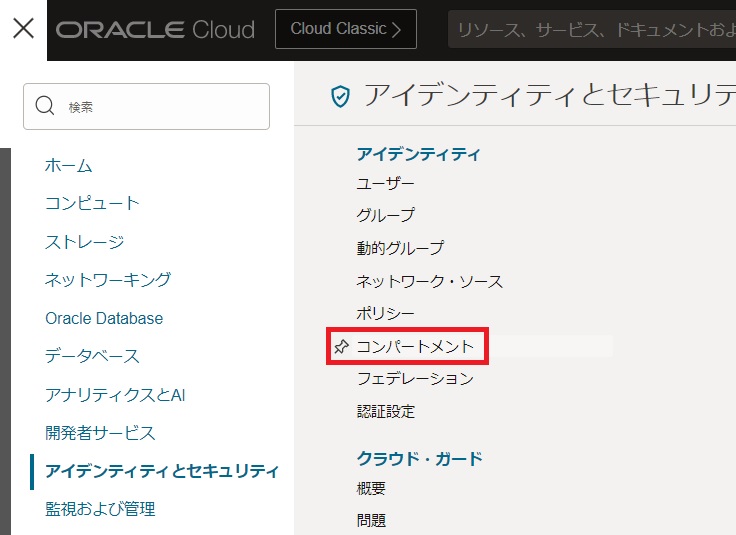
Task: Select ホーム in the navigation menu
Action: [68, 166]
